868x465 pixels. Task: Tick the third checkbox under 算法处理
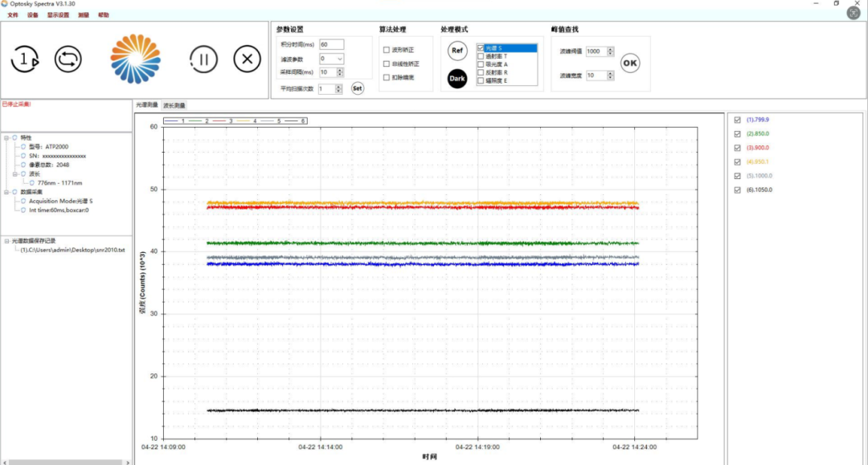pos(387,77)
